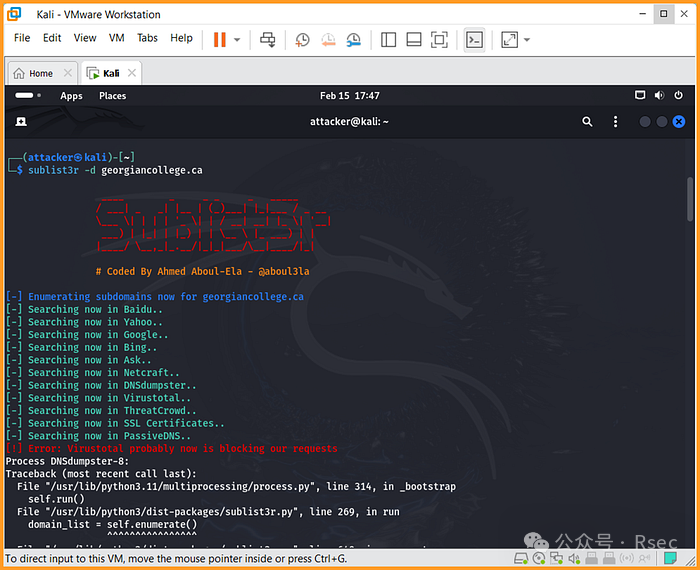The image size is (700, 570).
Task: Close the Kali tab
Action: coord(132,73)
